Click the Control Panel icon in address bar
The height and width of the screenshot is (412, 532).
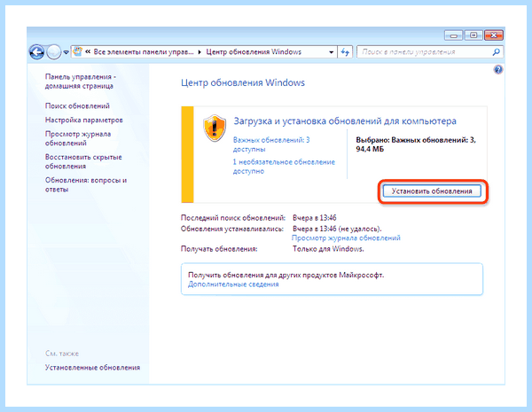[x=78, y=52]
